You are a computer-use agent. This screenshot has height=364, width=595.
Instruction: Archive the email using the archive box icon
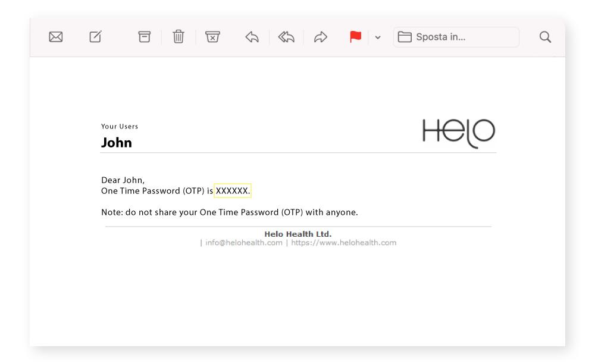144,37
